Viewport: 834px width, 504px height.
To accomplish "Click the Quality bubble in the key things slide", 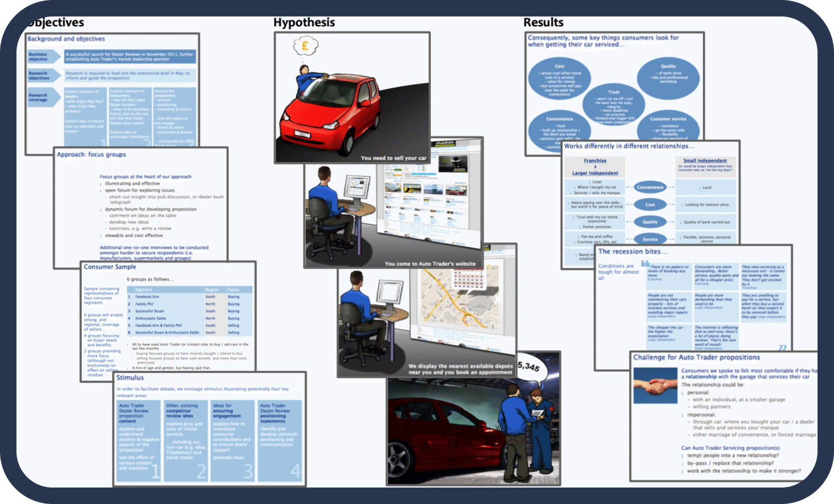I will 668,79.
